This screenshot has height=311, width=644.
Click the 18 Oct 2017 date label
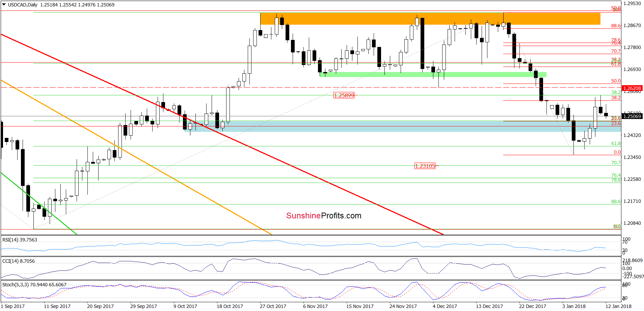[230, 306]
